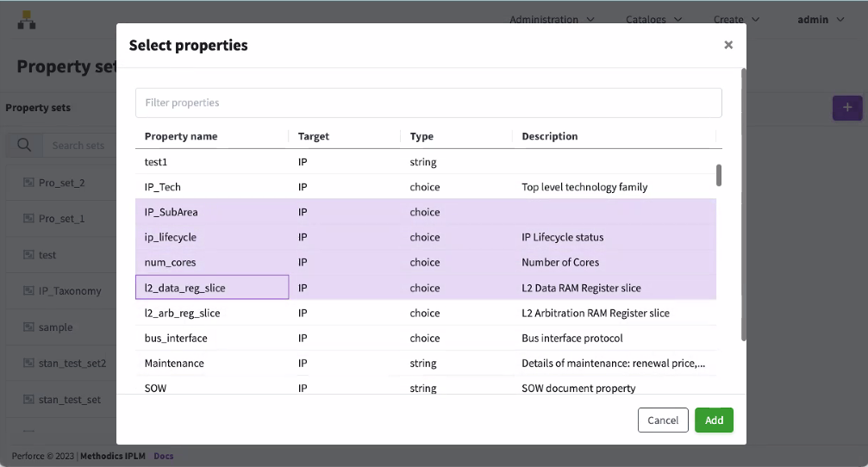The height and width of the screenshot is (467, 868).
Task: Close the Select properties dialog
Action: (x=728, y=45)
